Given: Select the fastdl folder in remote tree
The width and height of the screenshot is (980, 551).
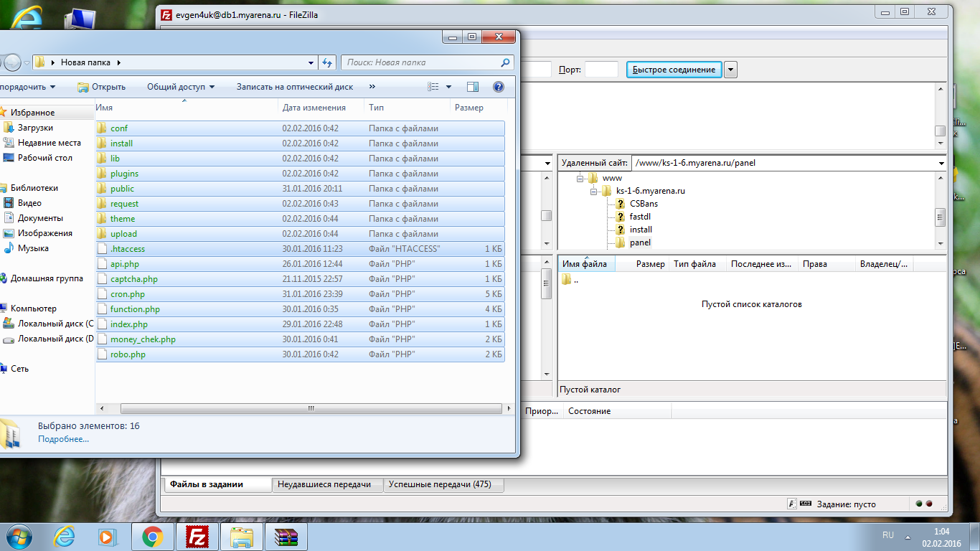Looking at the screenshot, I should [640, 217].
